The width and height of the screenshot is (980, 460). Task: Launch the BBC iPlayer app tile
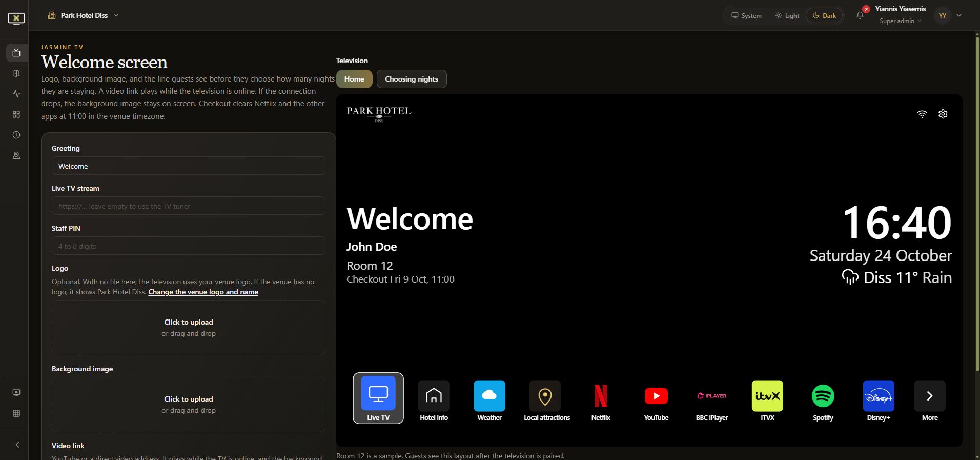point(712,401)
